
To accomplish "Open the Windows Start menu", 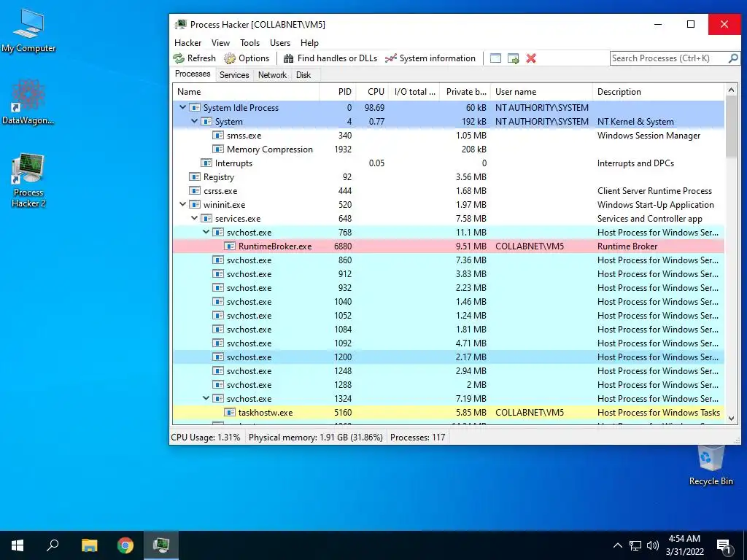I will [x=18, y=545].
